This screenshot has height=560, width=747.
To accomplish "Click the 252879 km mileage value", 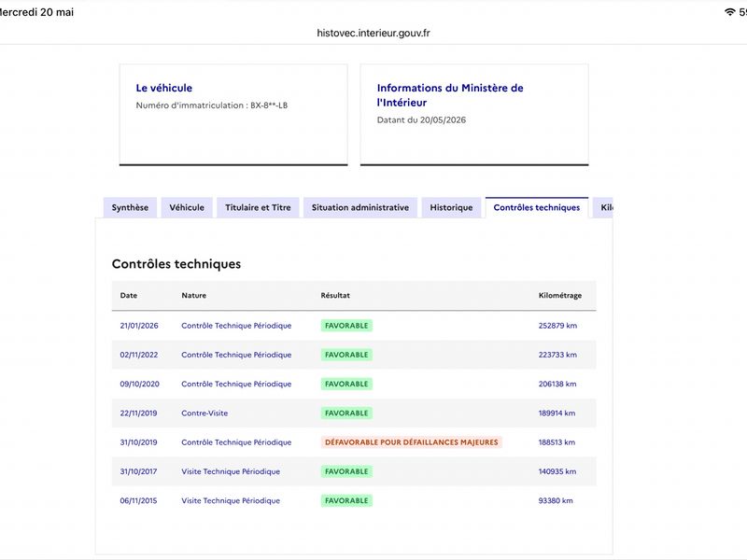I will 557,326.
